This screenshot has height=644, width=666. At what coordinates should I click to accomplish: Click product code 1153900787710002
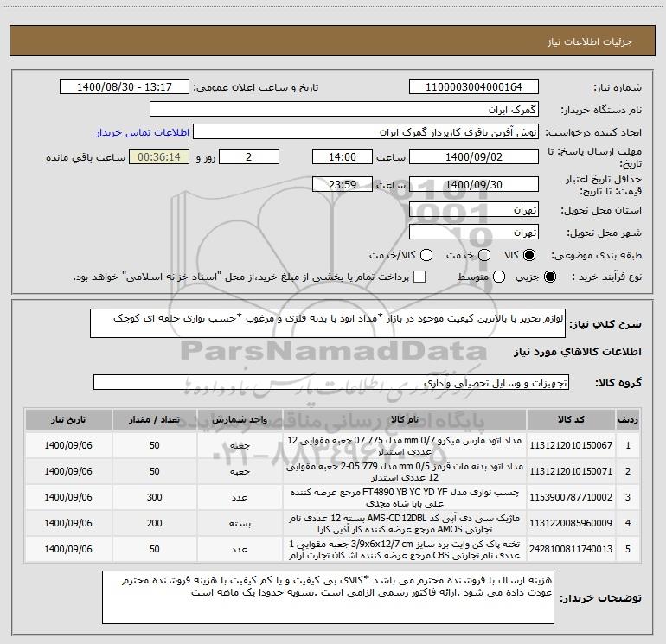click(571, 497)
